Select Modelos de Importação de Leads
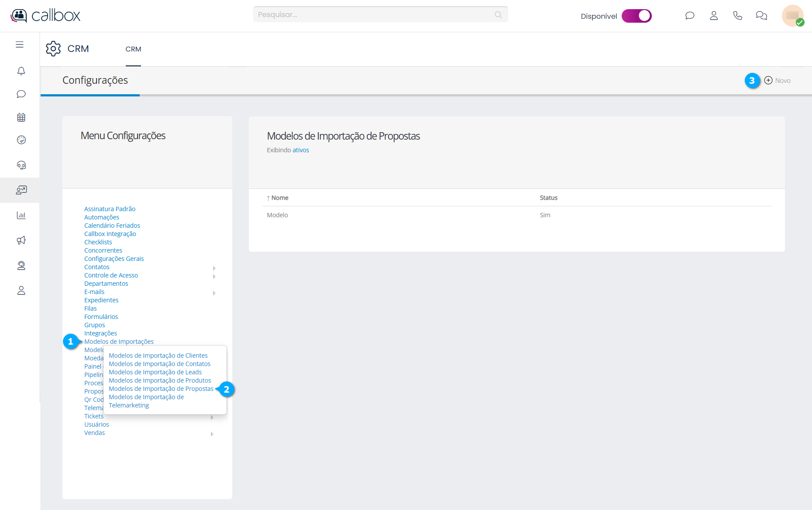 (x=155, y=372)
